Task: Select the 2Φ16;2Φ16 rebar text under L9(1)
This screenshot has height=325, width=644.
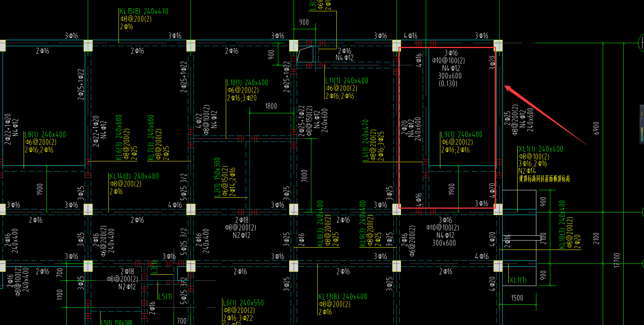Action: pos(455,150)
